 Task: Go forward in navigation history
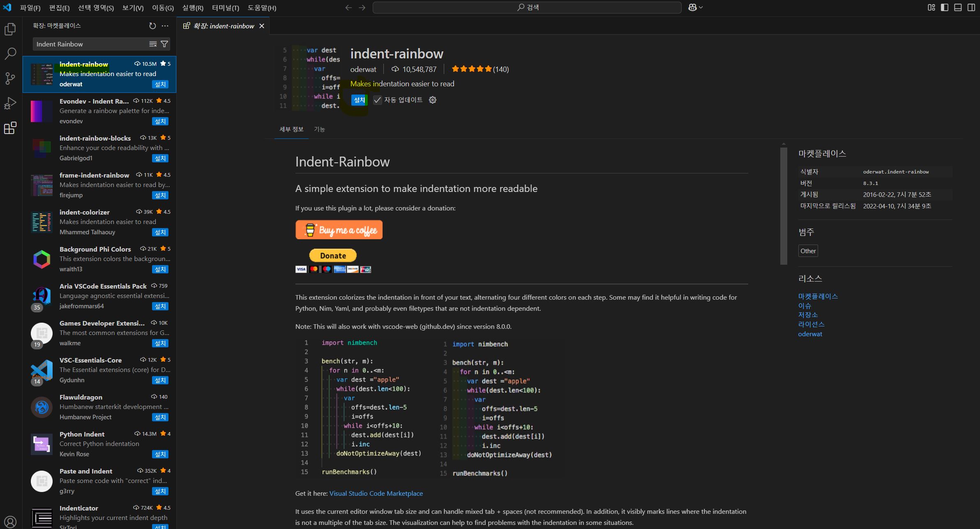click(x=362, y=7)
